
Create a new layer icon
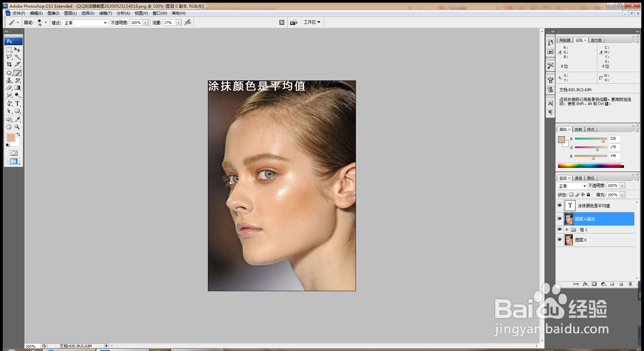point(621,284)
